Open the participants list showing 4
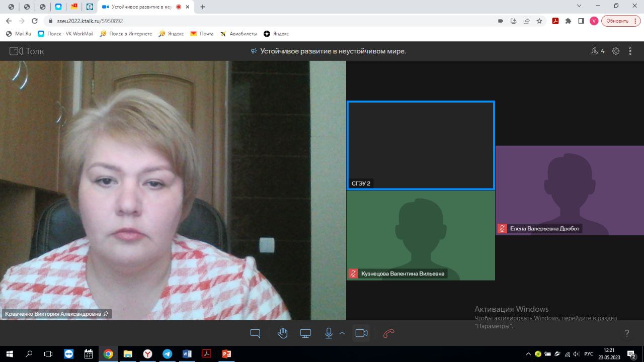The height and width of the screenshot is (362, 644). click(598, 51)
